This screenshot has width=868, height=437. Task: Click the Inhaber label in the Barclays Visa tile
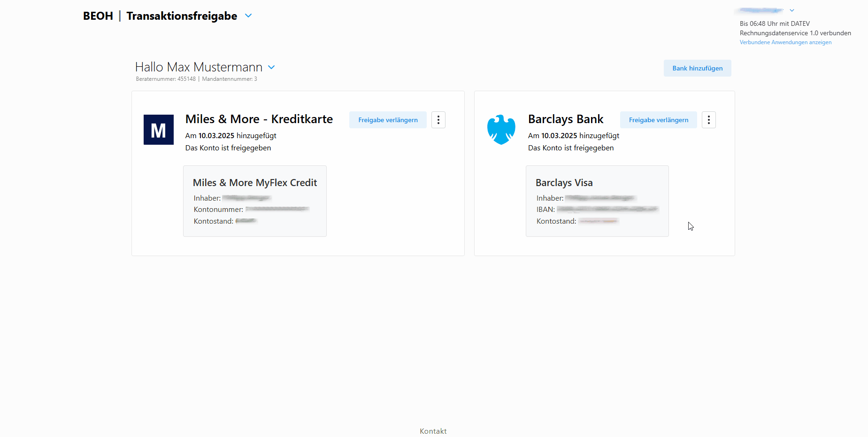550,198
